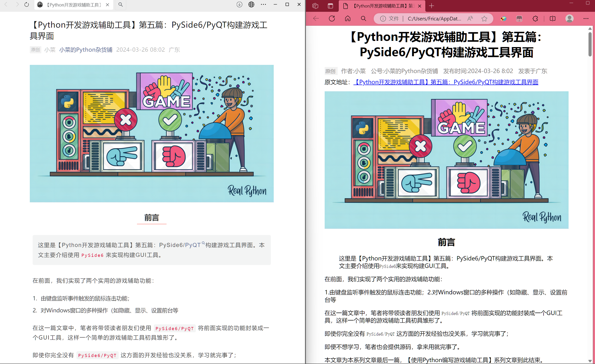Open Edge profile avatar
This screenshot has height=364, width=595.
pyautogui.click(x=569, y=19)
